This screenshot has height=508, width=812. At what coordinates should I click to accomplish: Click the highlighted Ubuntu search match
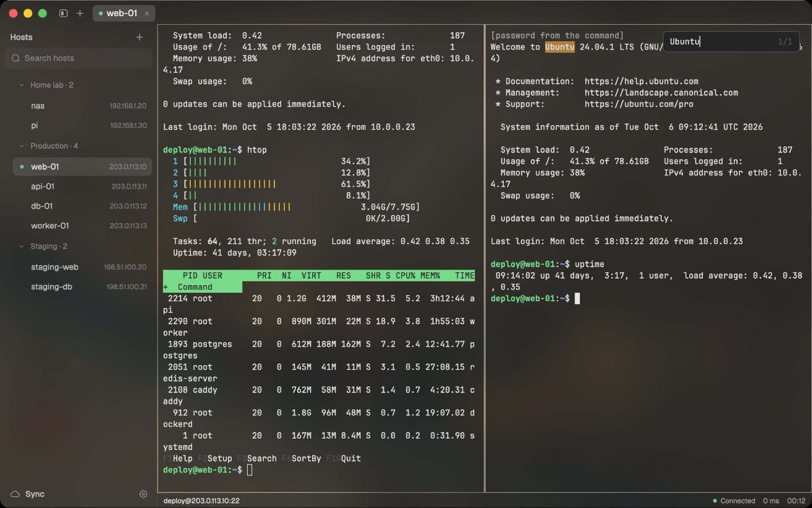point(559,47)
